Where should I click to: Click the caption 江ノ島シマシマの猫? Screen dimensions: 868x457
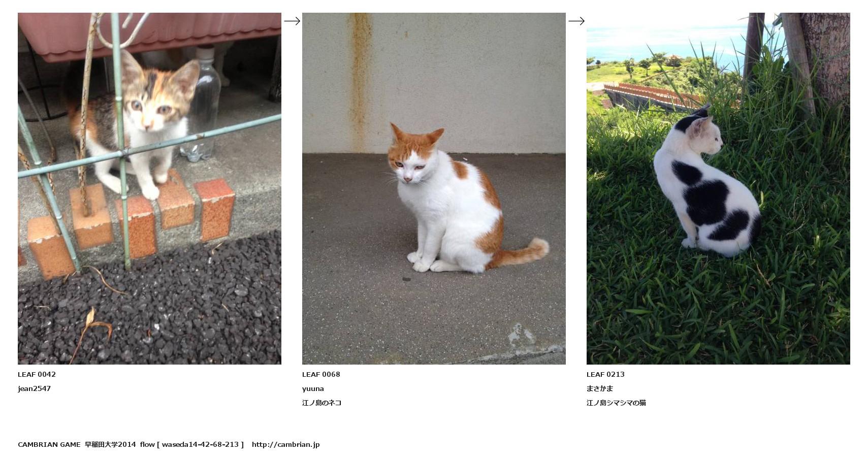pyautogui.click(x=616, y=403)
